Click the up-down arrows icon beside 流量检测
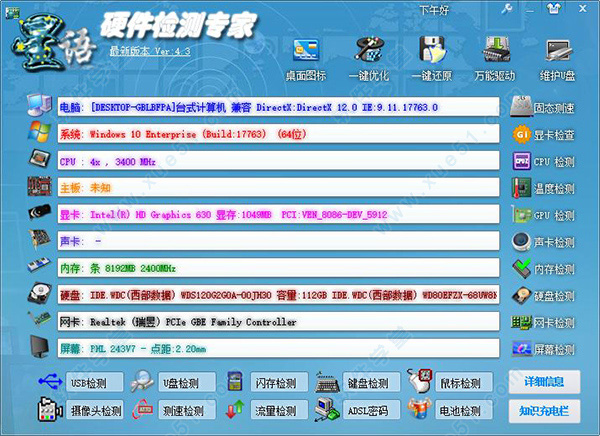This screenshot has height=436, width=600. click(235, 409)
